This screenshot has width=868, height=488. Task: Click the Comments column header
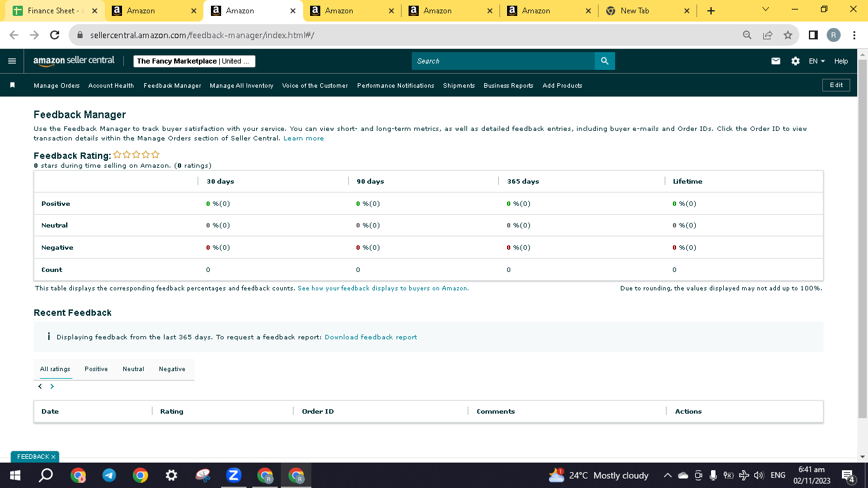[496, 412]
